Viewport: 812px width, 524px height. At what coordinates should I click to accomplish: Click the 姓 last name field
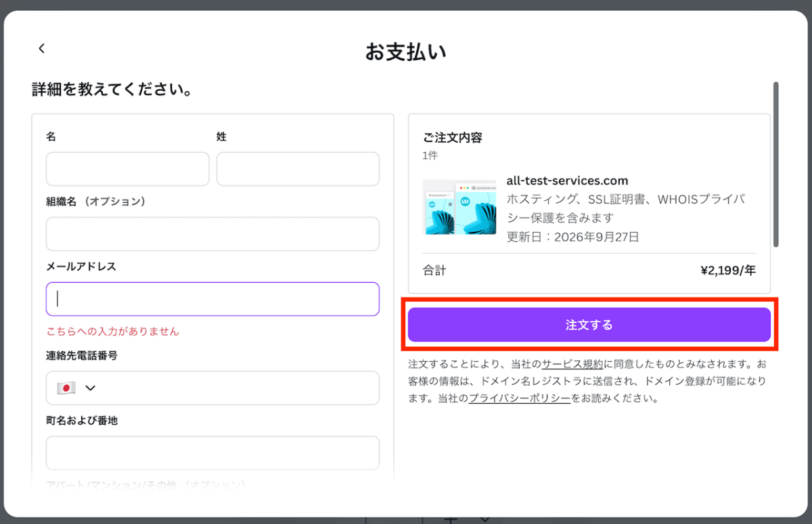pyautogui.click(x=298, y=169)
